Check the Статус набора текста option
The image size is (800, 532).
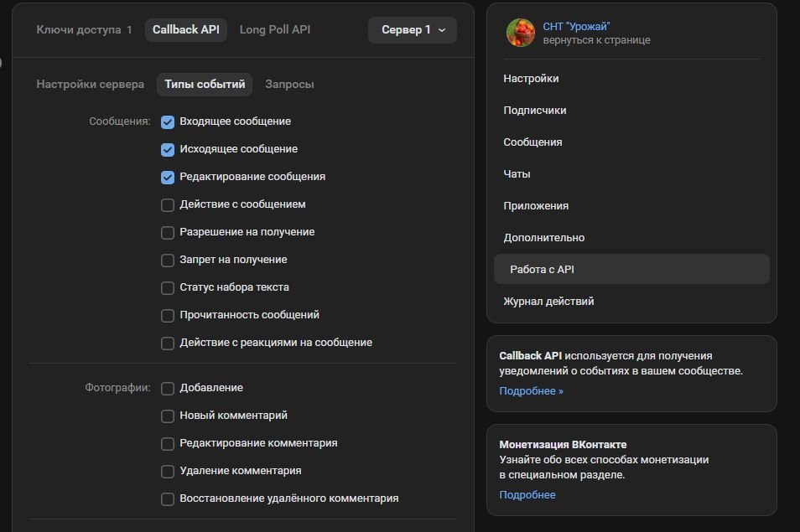point(168,288)
